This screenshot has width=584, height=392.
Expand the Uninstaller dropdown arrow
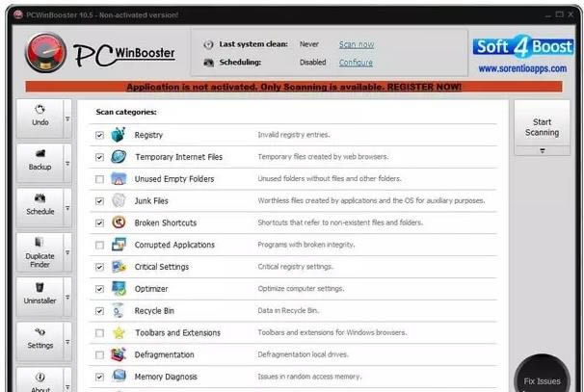coord(67,297)
